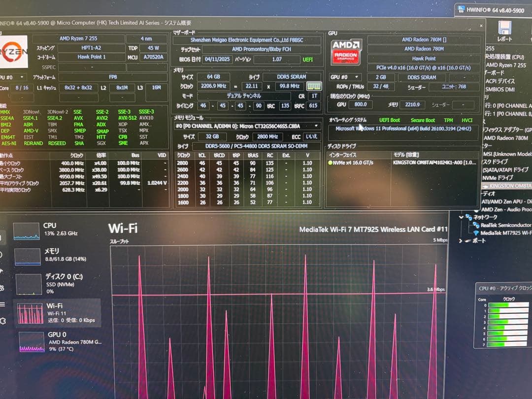
Task: Click the green UEFI label beside BIOS version
Action: [308, 59]
